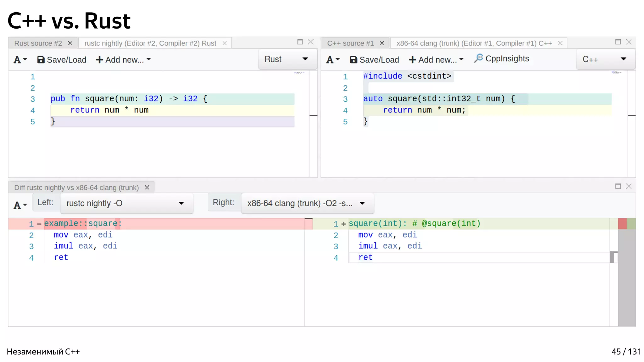Close the Rust source #2 tab

(70, 43)
